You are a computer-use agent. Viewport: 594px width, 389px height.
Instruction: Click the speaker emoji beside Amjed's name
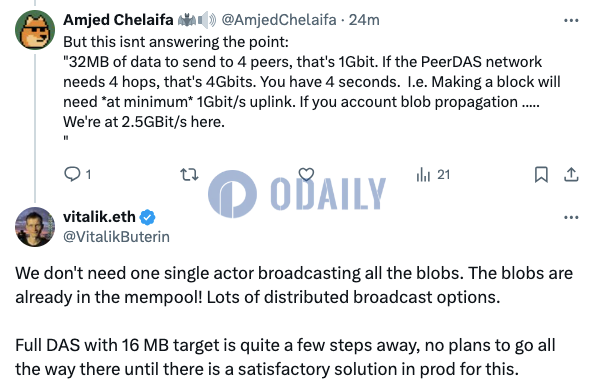207,20
